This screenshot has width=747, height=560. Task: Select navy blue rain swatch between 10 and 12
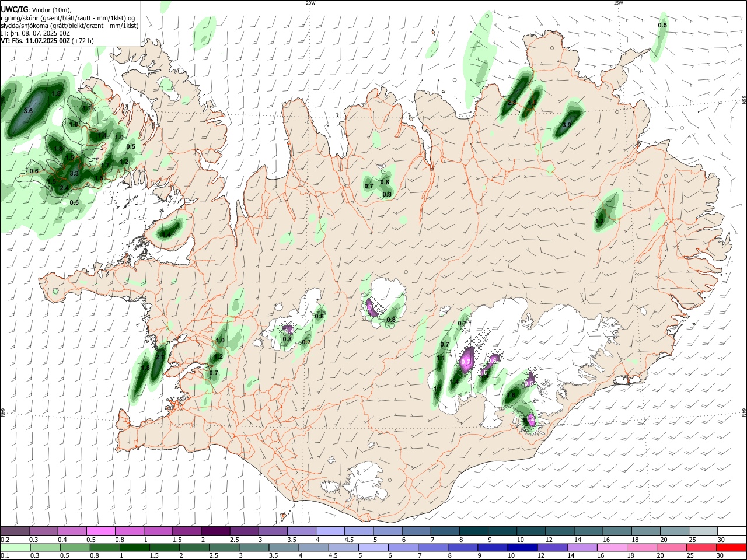coord(522,547)
